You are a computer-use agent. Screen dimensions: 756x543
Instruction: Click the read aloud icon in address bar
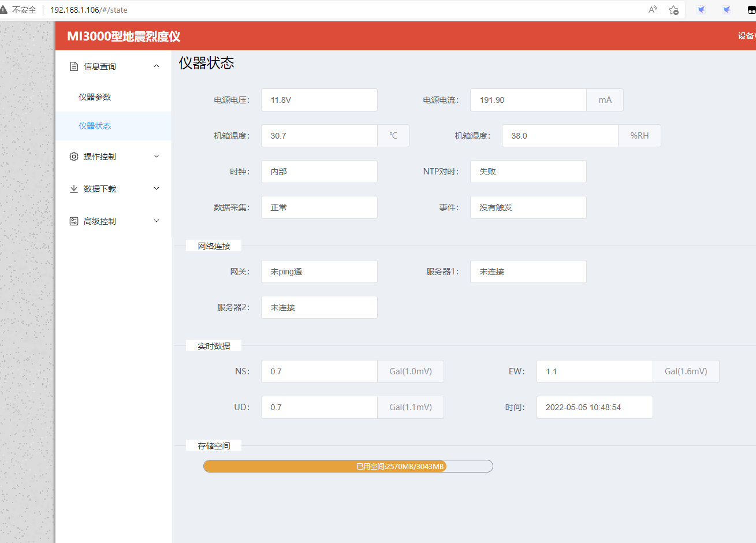click(653, 10)
